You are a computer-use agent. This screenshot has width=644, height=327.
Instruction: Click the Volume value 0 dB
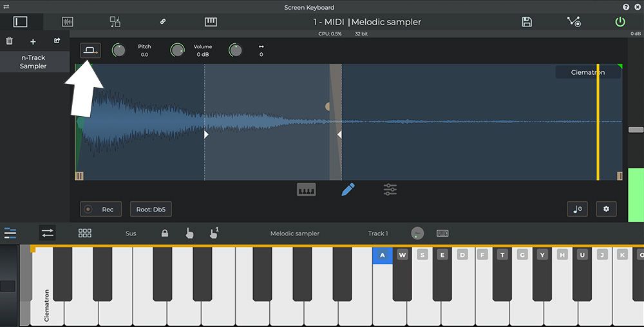pyautogui.click(x=203, y=54)
